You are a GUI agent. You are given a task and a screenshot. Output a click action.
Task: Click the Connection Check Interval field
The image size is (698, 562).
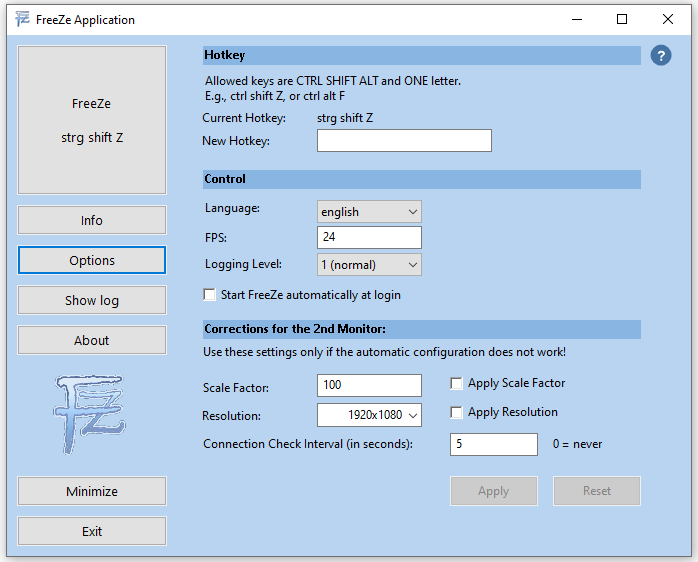click(x=494, y=444)
